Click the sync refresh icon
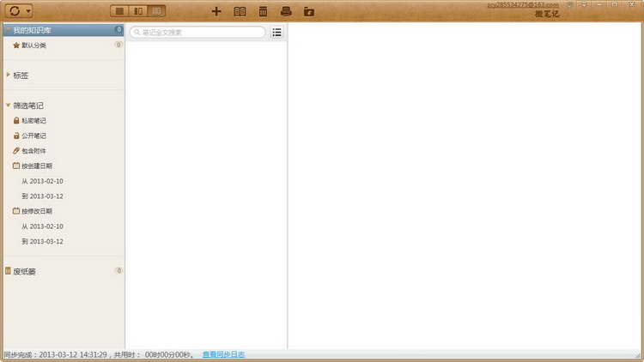Image resolution: width=644 pixels, height=362 pixels. 14,11
